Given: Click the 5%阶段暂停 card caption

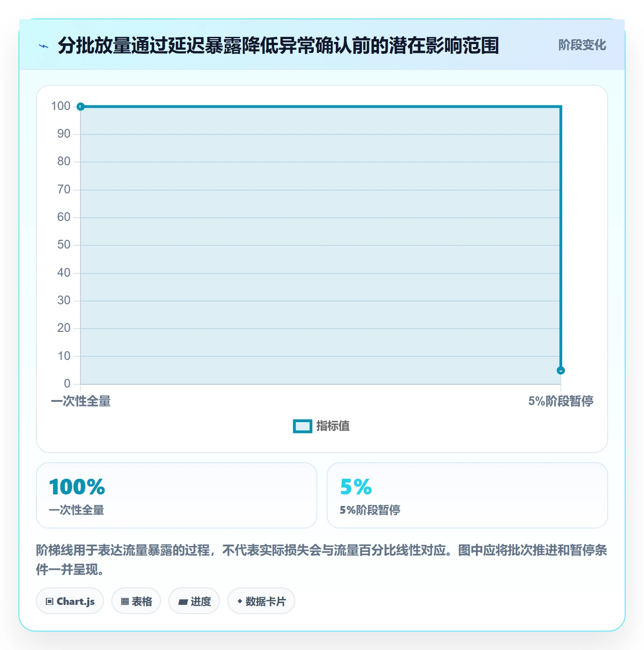Looking at the screenshot, I should (x=370, y=510).
